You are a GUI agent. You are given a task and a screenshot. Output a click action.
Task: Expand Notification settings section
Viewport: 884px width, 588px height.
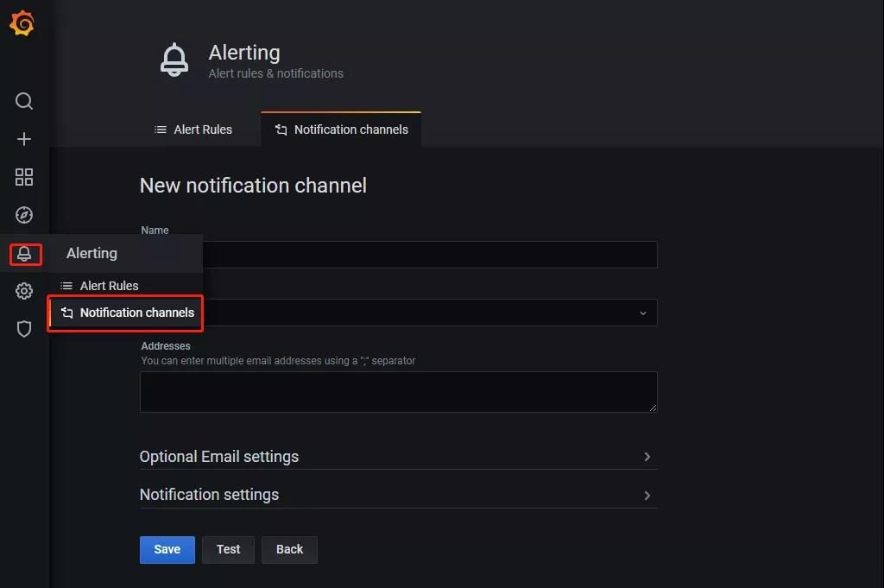pyautogui.click(x=398, y=495)
